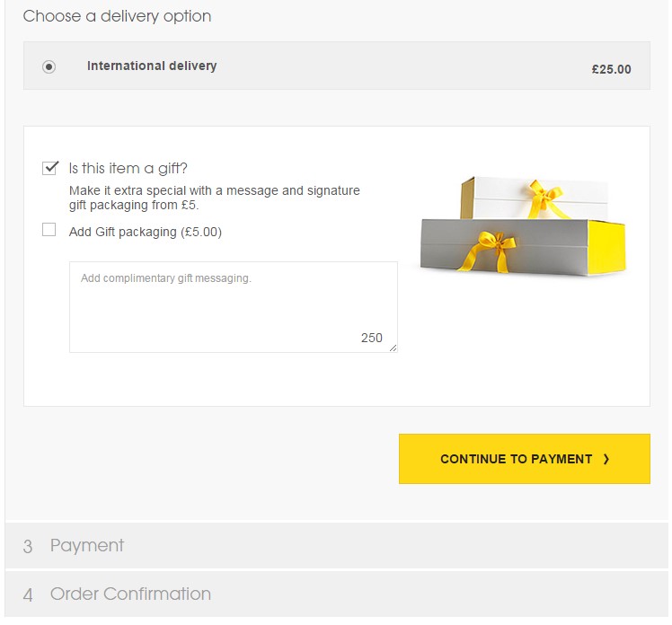Click the 'Add Gift packaging (£5.00)' label
The height and width of the screenshot is (625, 672).
point(146,232)
